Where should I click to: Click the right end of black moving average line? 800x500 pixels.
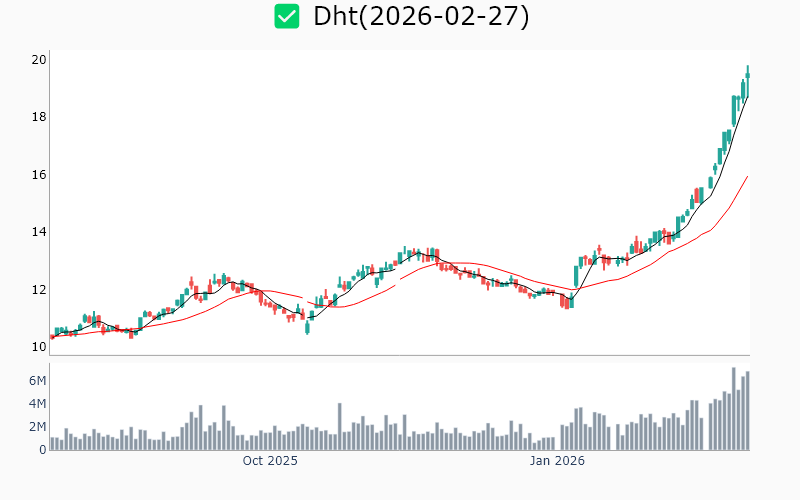click(747, 96)
